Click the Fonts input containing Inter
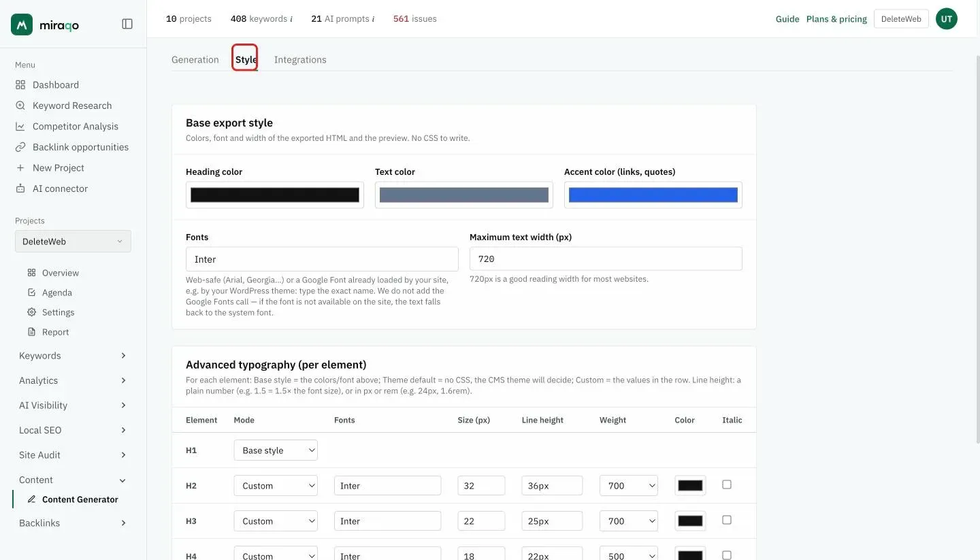The width and height of the screenshot is (980, 560). 322,259
